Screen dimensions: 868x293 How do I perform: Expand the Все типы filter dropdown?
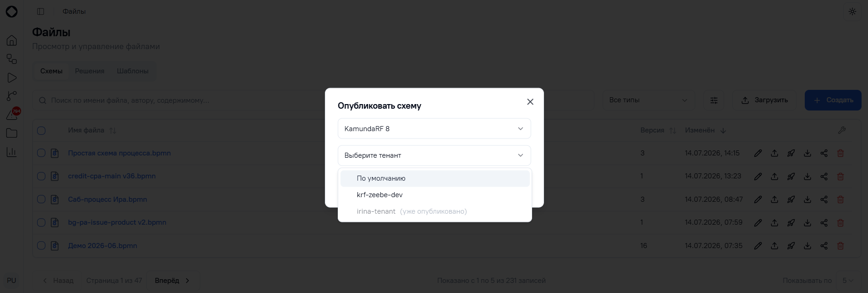648,100
